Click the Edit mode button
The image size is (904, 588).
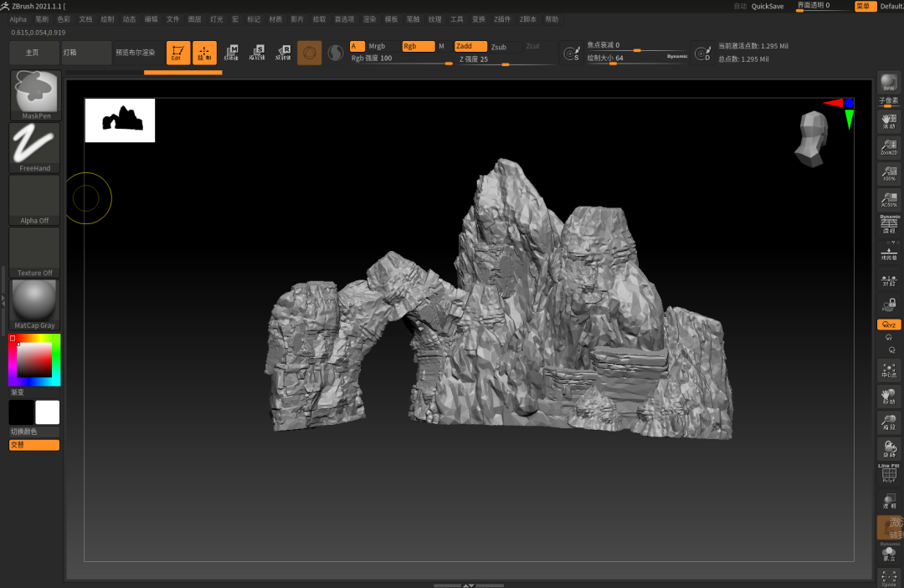tap(177, 54)
